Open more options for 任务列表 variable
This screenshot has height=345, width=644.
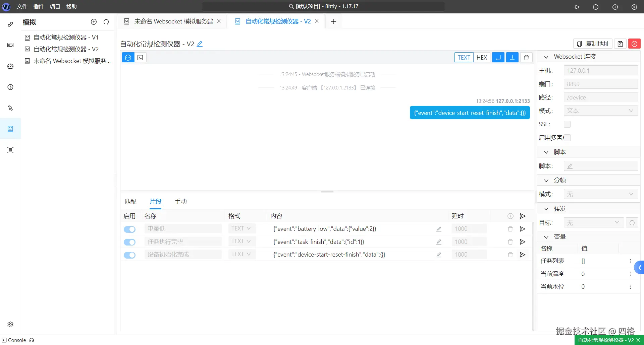pos(630,261)
